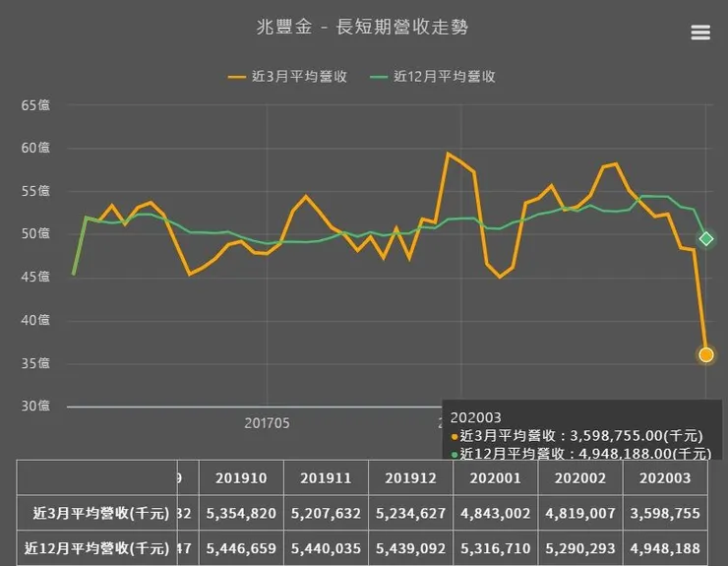Click tooltip line 近3月平均營收：3,598,755.00
The width and height of the screenshot is (728, 566).
pyautogui.click(x=577, y=436)
